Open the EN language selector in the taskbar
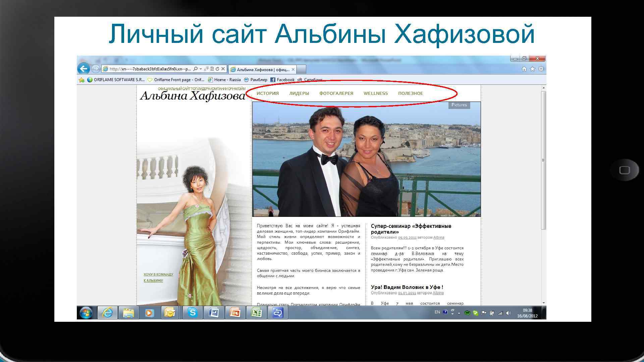This screenshot has height=362, width=644. pos(437,312)
